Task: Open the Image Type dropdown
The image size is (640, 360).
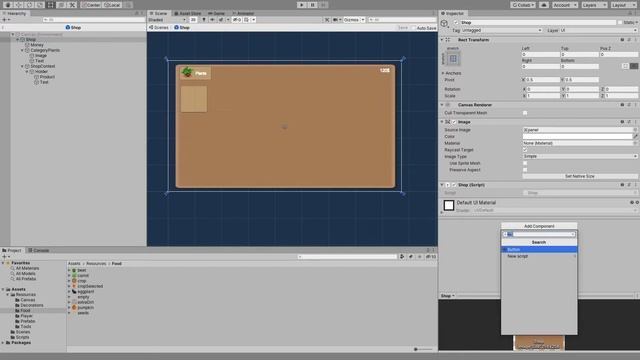Action: click(x=580, y=156)
